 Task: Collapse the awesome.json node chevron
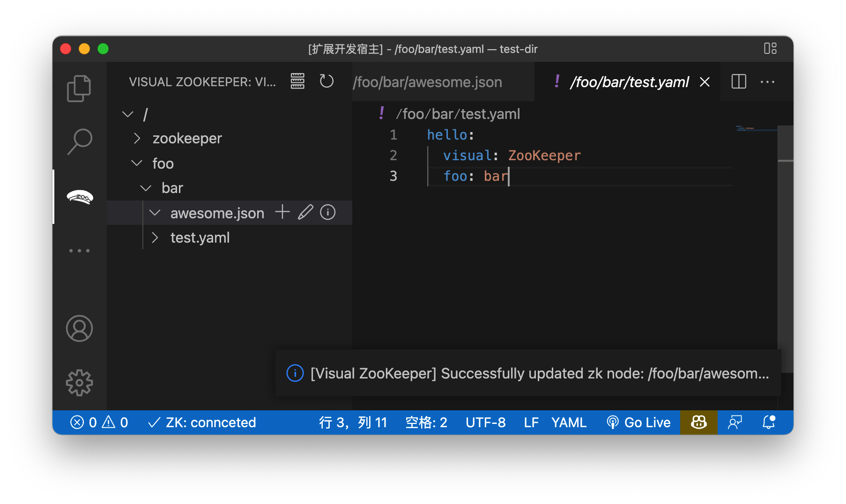pyautogui.click(x=155, y=213)
